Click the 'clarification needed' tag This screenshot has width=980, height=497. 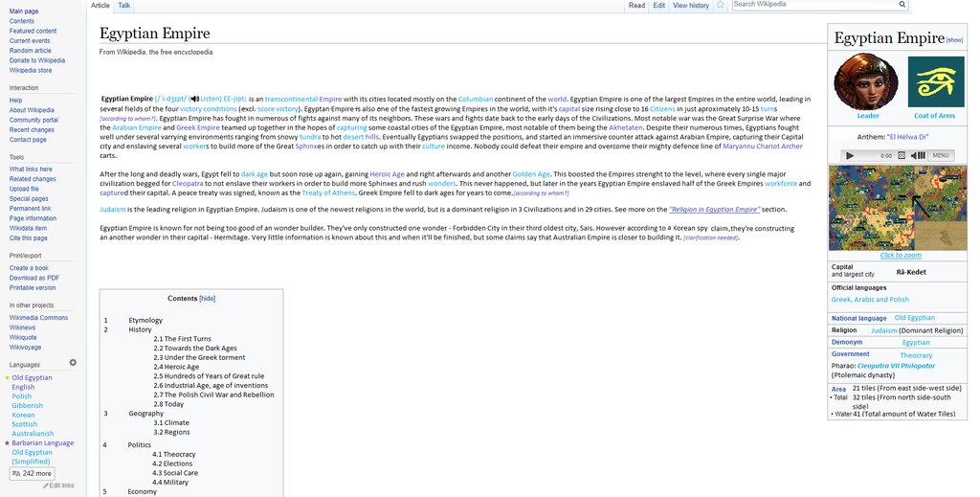click(x=711, y=238)
